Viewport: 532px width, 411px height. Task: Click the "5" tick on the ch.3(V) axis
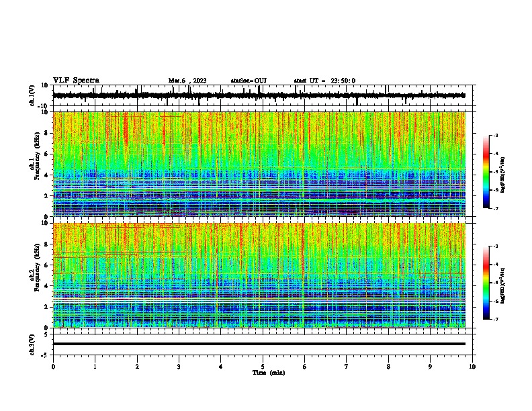tap(46, 334)
